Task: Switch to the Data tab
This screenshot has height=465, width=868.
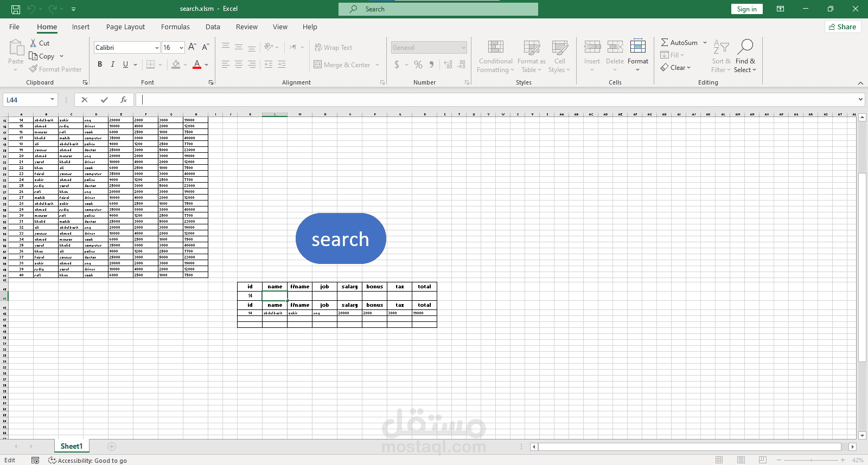Action: click(x=213, y=27)
